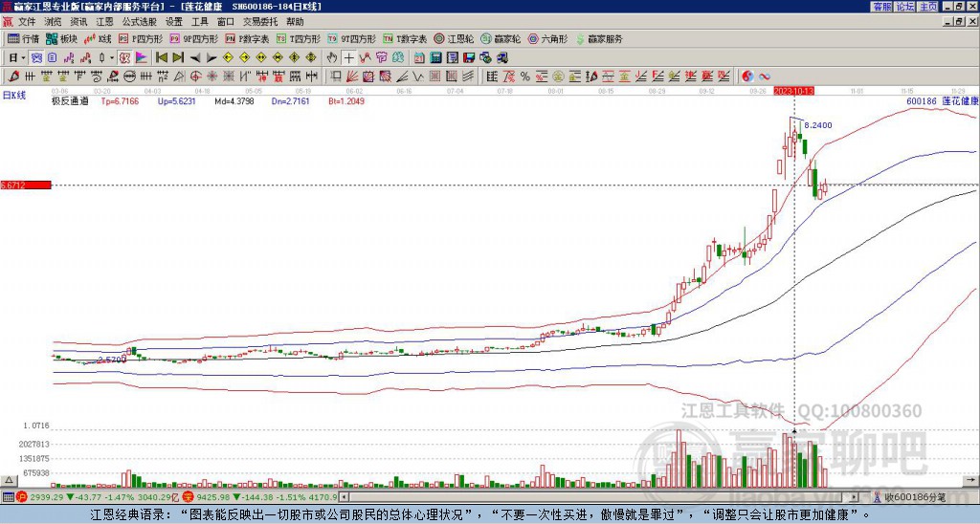Screen dimensions: 980x524
Task: Open the 公式选股 menu
Action: 140,22
